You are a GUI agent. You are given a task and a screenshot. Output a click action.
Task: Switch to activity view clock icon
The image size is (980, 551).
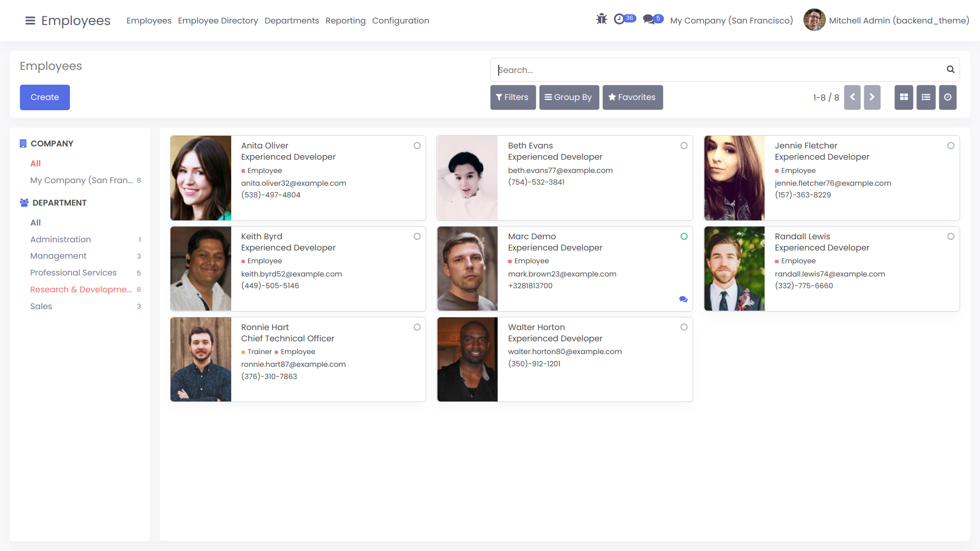coord(947,97)
